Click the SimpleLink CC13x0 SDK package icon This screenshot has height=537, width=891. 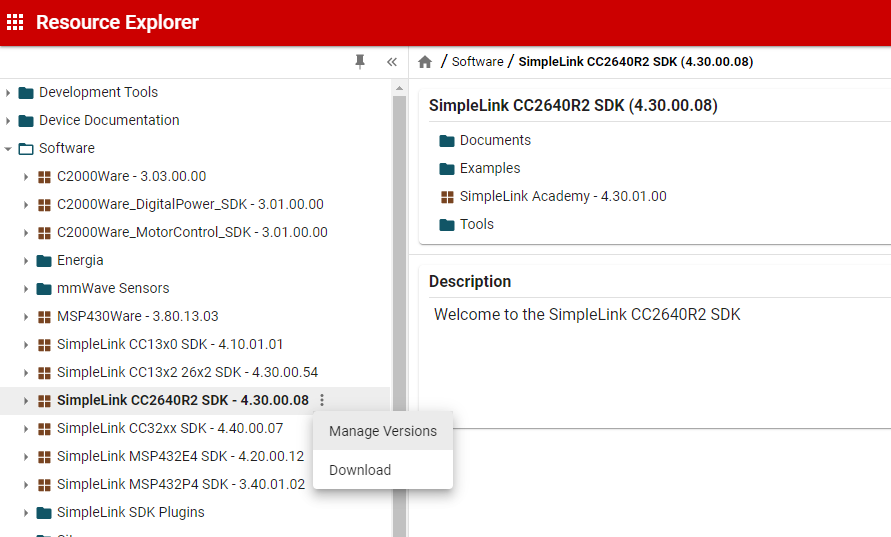[44, 344]
